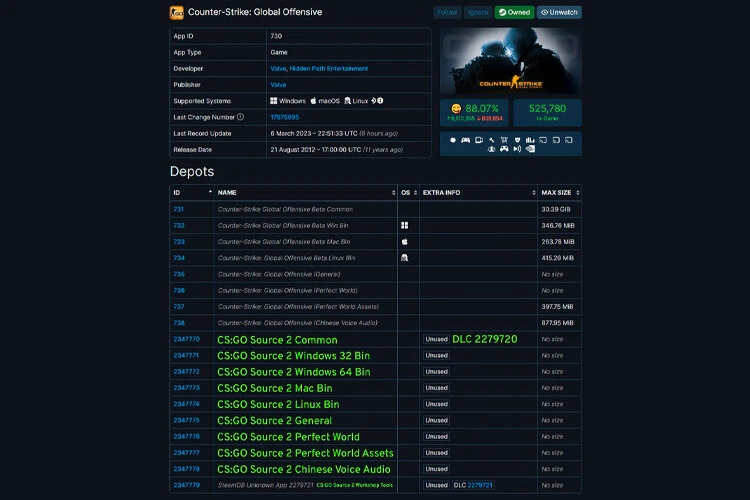Click the Windows icon in Supported Systems
The height and width of the screenshot is (500, 750).
[x=274, y=101]
